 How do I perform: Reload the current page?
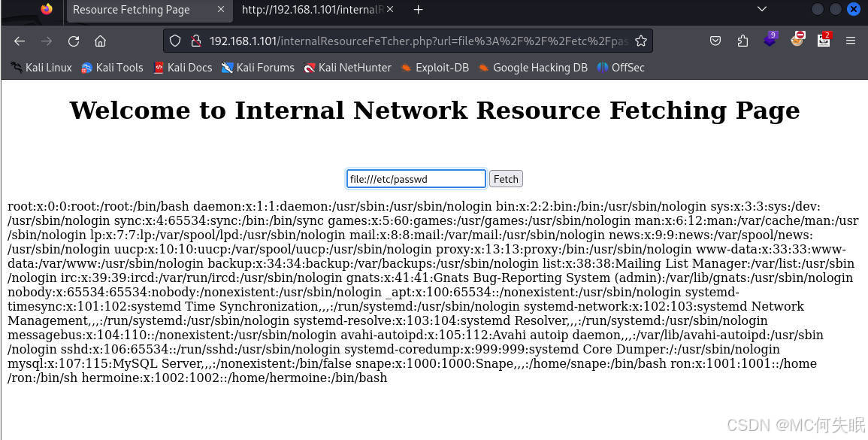pyautogui.click(x=74, y=41)
